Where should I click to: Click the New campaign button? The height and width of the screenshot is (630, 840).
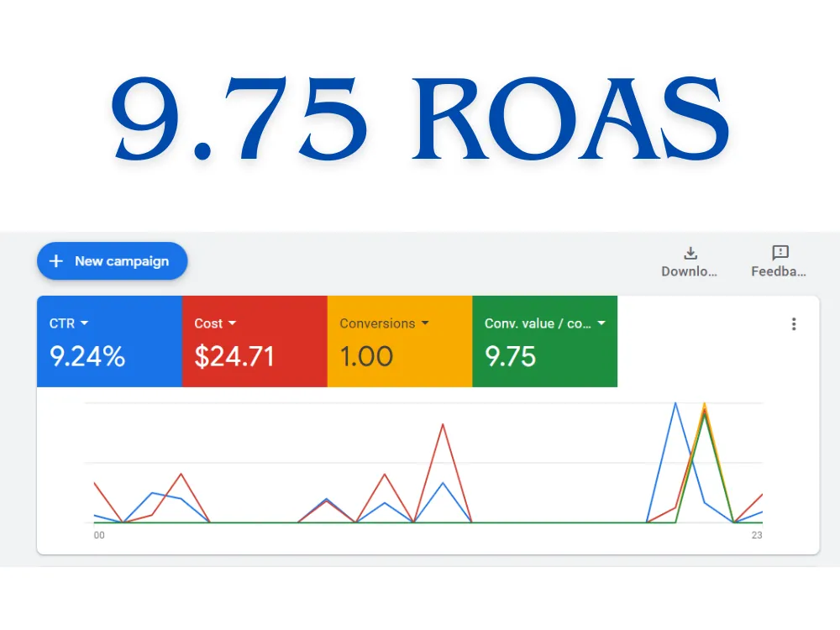point(112,261)
